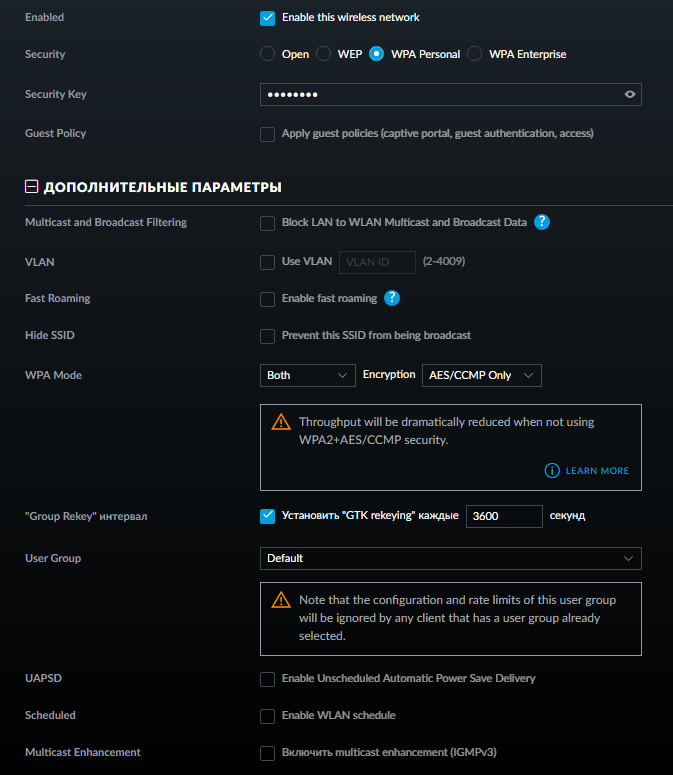Screen dimensions: 673x775
Task: Select WPA Personal security option
Action: pyautogui.click(x=376, y=54)
